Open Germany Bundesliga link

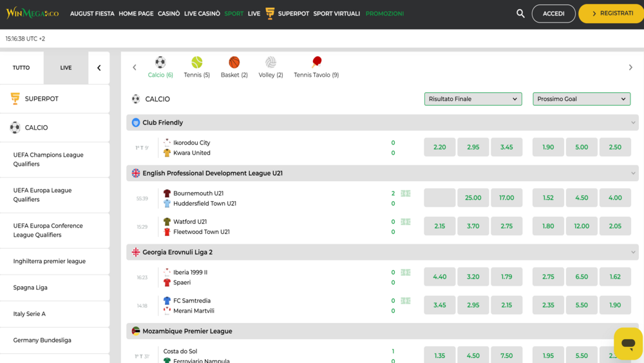click(55, 340)
